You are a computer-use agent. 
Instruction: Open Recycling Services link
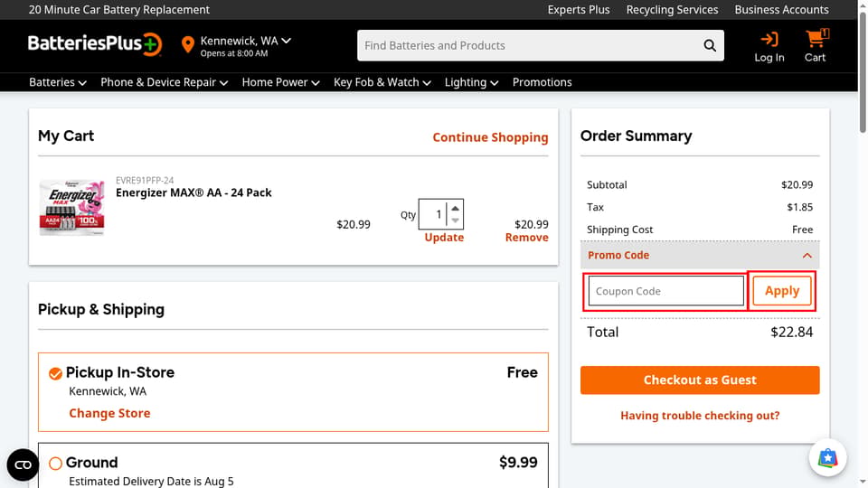(x=672, y=10)
